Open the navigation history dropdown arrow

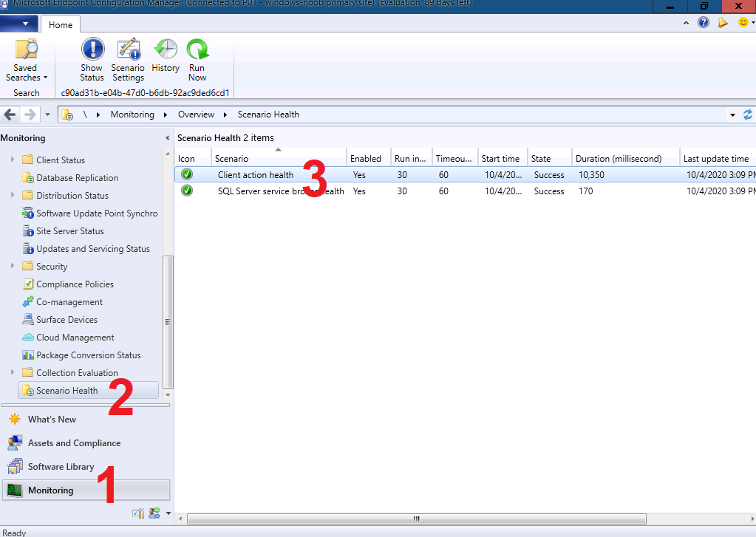point(47,114)
